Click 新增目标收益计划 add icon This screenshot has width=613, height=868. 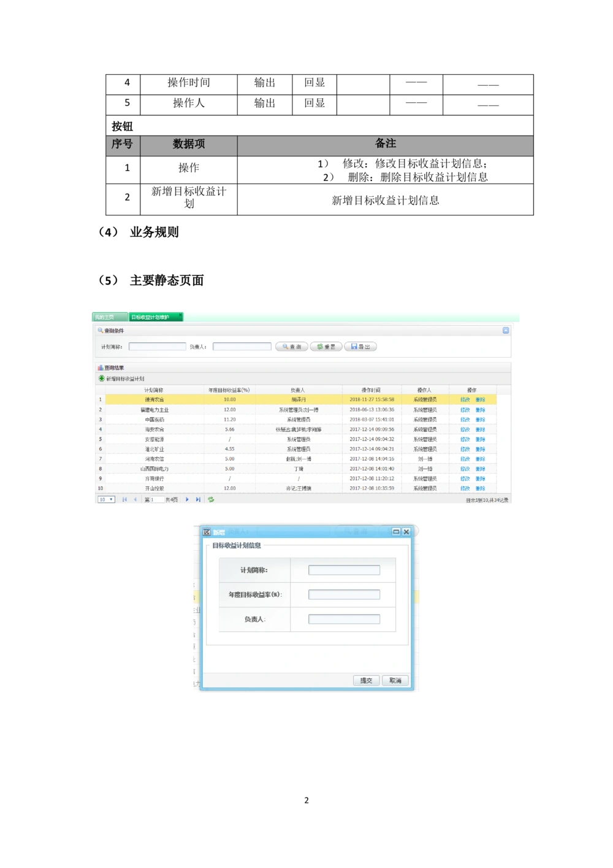[x=102, y=378]
